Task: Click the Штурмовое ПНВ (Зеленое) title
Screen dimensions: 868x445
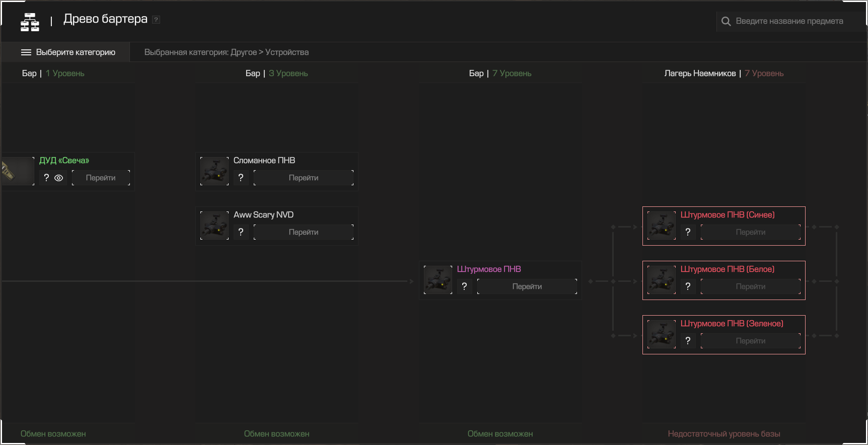Action: click(732, 324)
